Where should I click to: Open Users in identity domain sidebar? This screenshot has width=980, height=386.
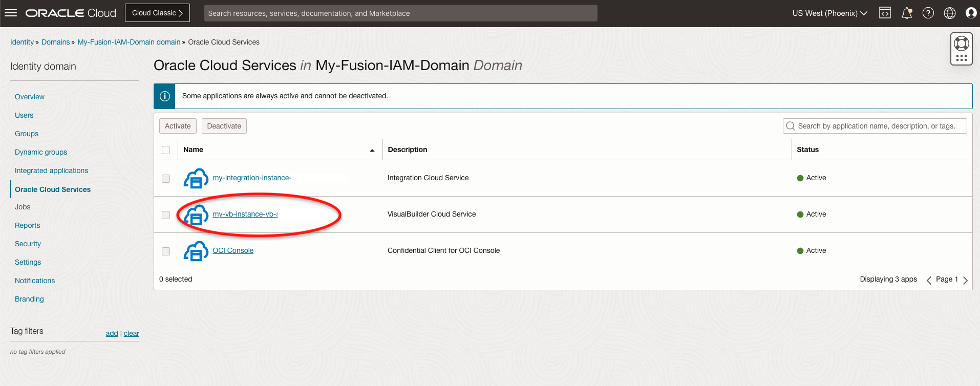click(x=24, y=115)
